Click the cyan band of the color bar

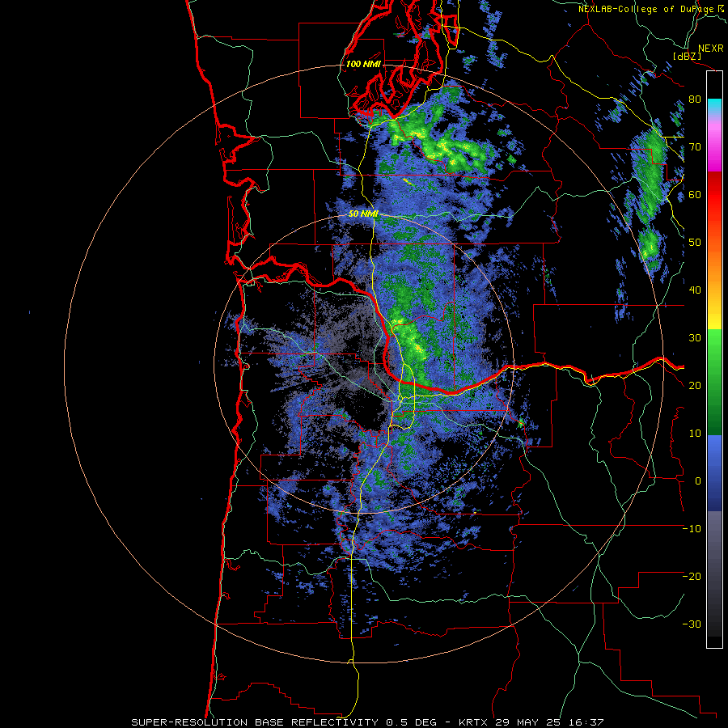tap(714, 106)
